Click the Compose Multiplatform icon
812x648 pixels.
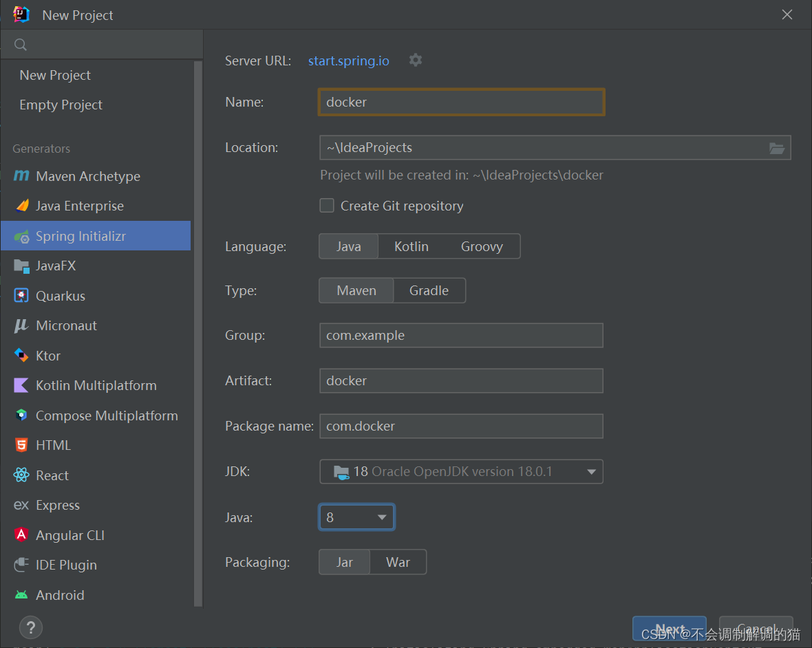click(x=21, y=415)
